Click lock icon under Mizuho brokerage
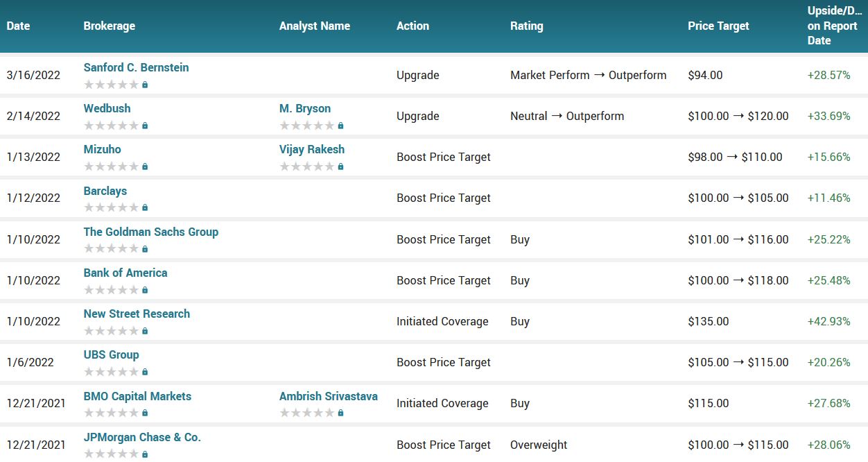Screen dimensions: 868x462 pyautogui.click(x=145, y=166)
